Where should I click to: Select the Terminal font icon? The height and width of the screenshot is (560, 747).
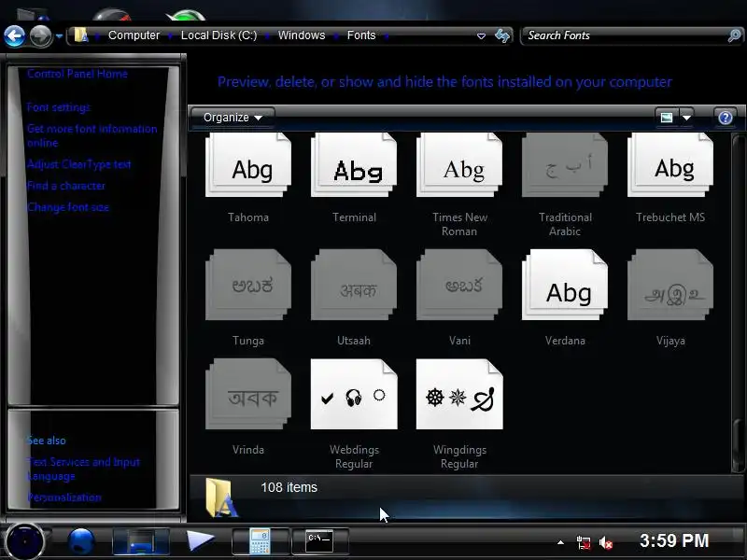coord(354,165)
